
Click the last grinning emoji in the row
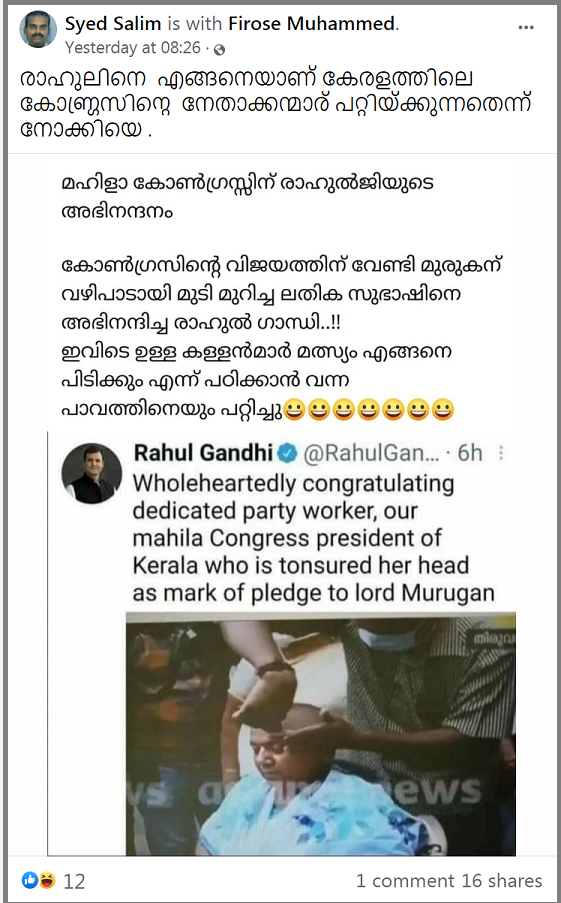(x=443, y=409)
